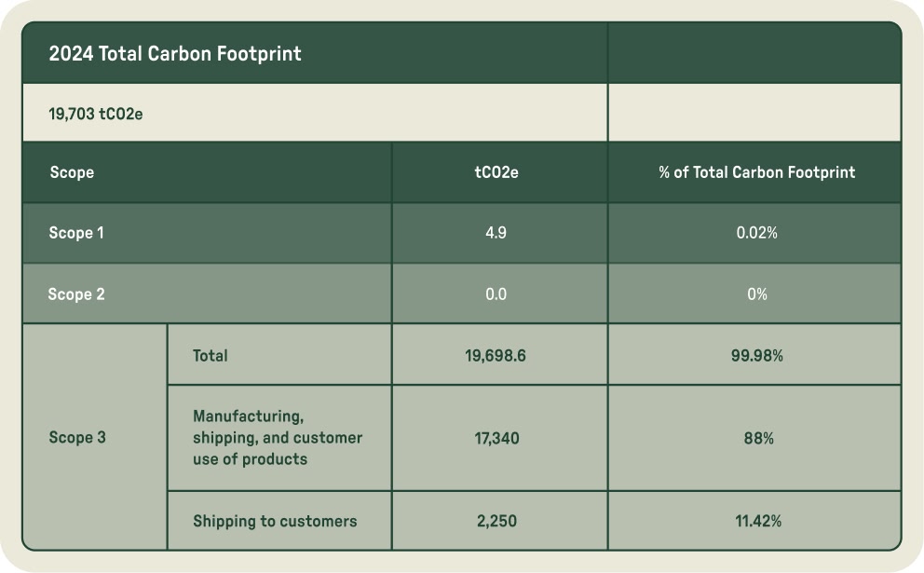The height and width of the screenshot is (573, 924).
Task: Click the tCO2e column header
Action: tap(496, 172)
